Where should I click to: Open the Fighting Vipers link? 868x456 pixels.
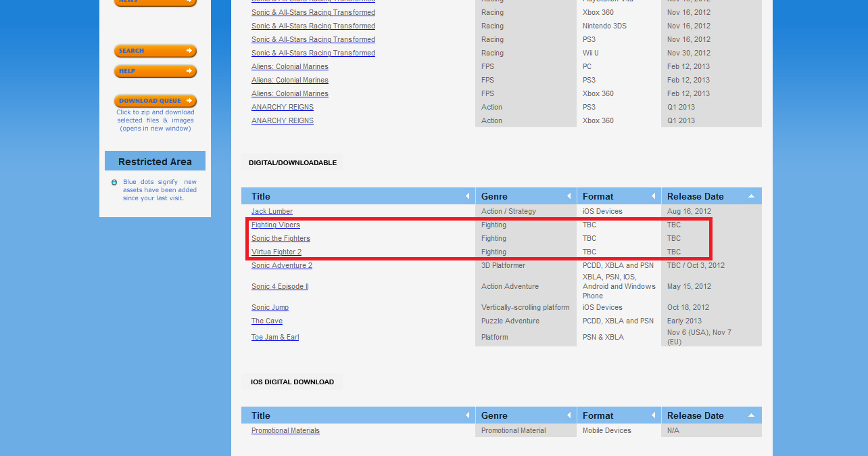276,225
